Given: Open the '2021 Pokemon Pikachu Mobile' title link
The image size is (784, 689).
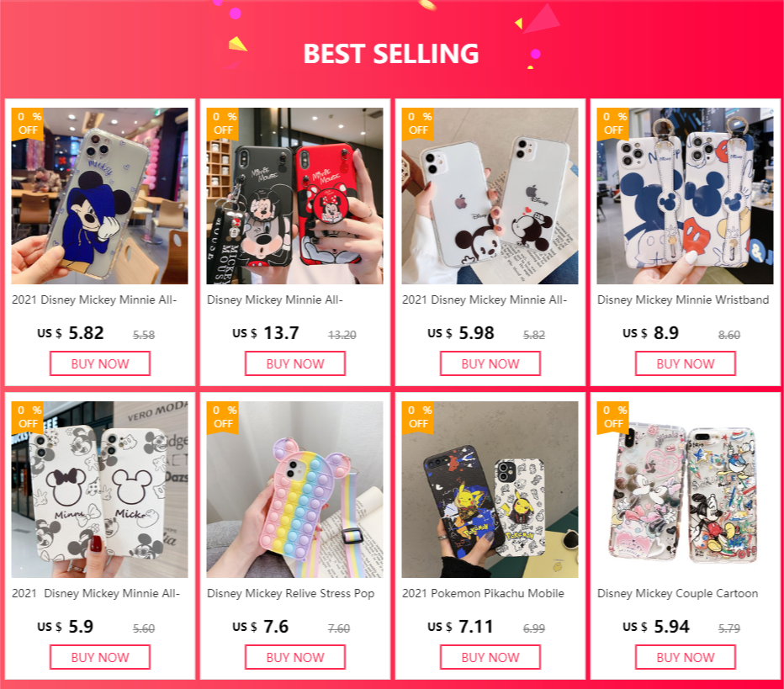Looking at the screenshot, I should pyautogui.click(x=483, y=593).
